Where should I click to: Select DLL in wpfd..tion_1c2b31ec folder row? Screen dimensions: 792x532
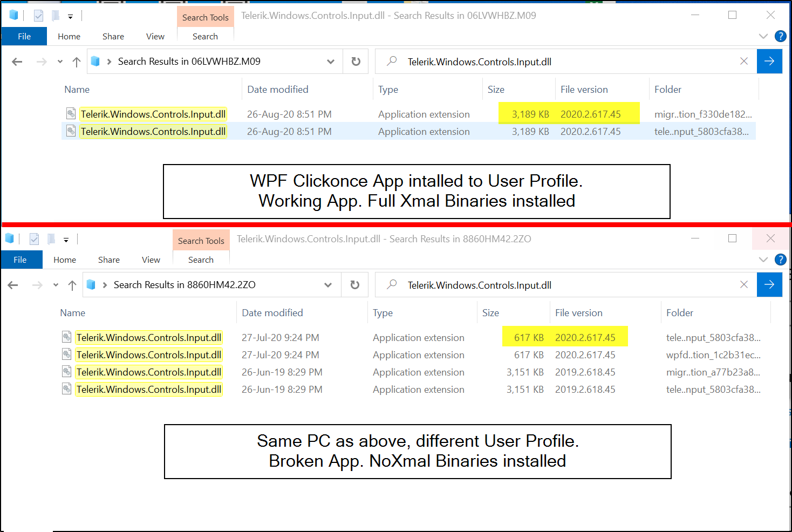(149, 355)
